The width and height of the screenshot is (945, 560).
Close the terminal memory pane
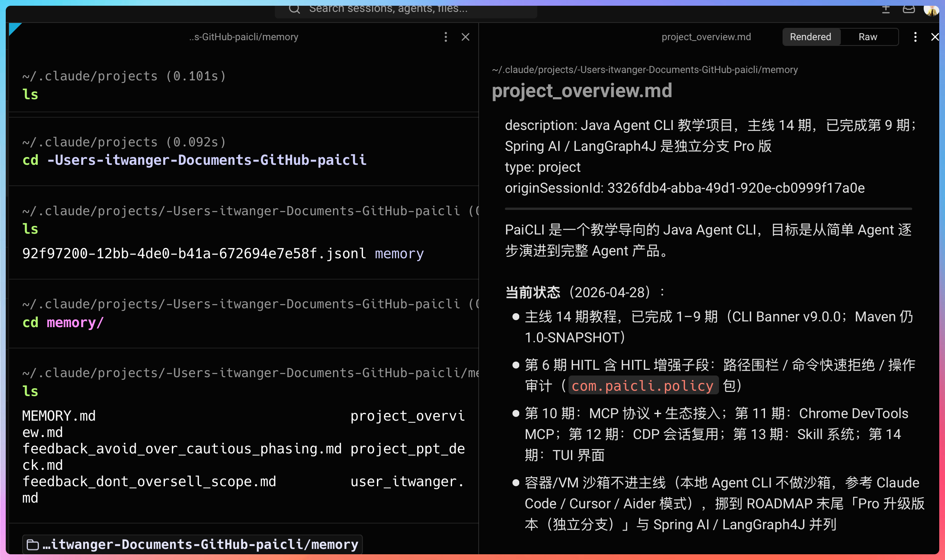coord(466,37)
